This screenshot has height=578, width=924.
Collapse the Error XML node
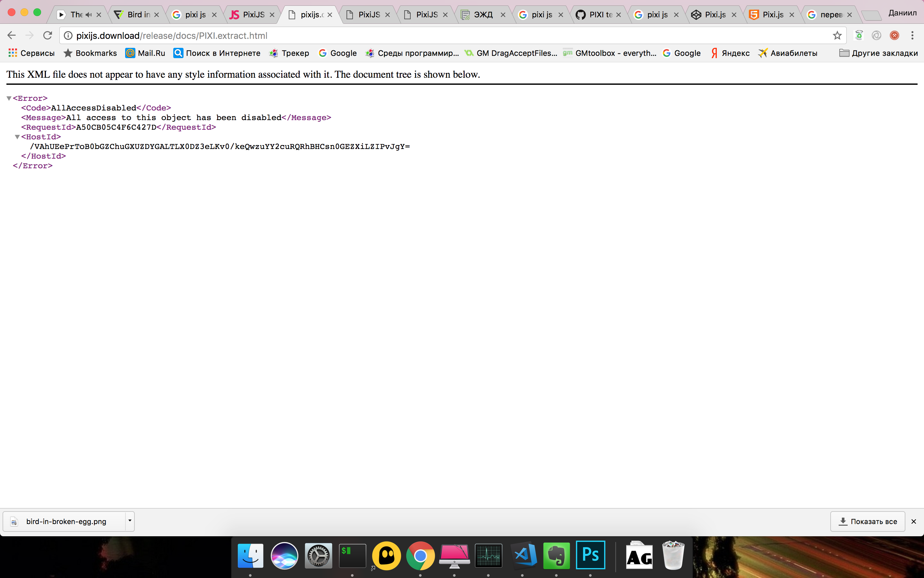pos(9,99)
